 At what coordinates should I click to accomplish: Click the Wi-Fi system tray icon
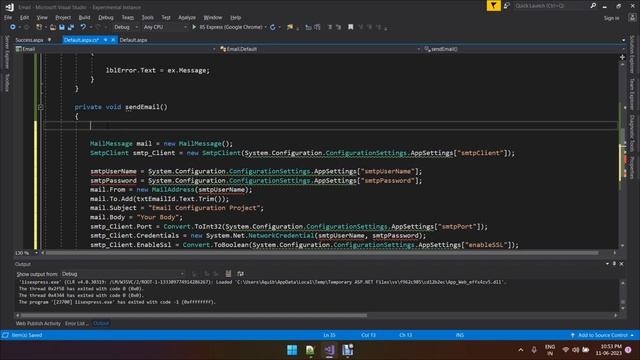click(566, 350)
